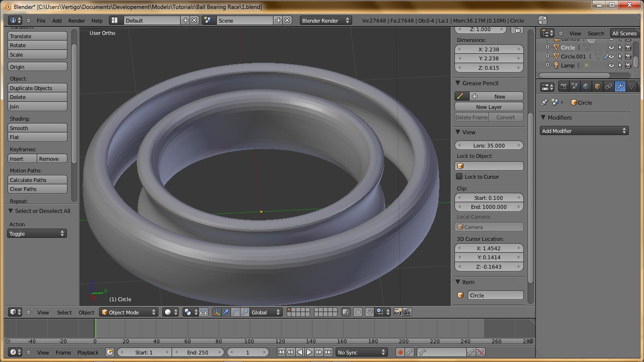Open the Modifiers wrench tab icon
This screenshot has height=362, width=644.
(x=620, y=87)
